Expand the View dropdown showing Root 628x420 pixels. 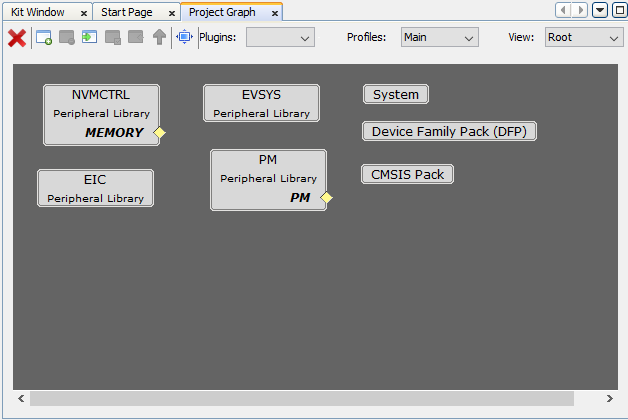point(584,37)
